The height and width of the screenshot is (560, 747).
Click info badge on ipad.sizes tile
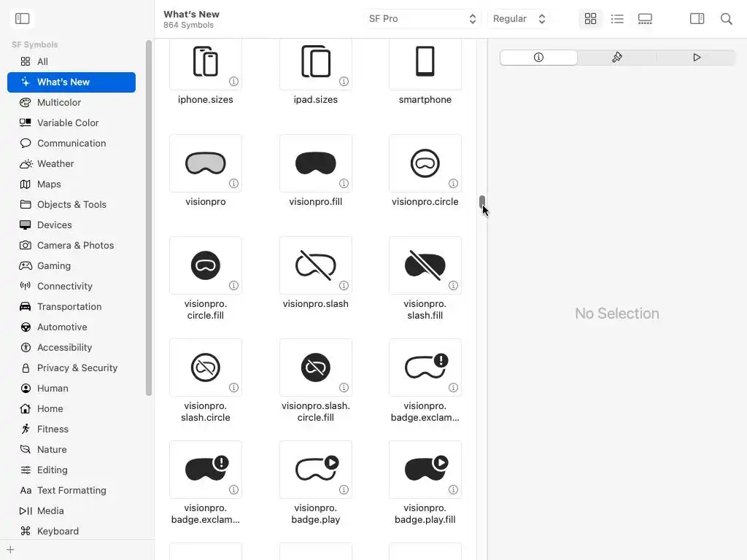pos(344,82)
